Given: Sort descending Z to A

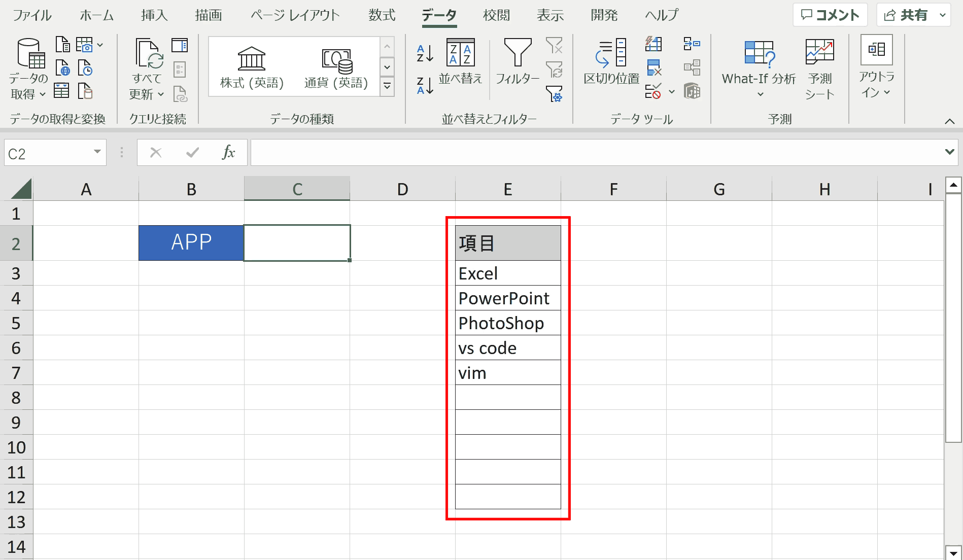Looking at the screenshot, I should point(425,85).
